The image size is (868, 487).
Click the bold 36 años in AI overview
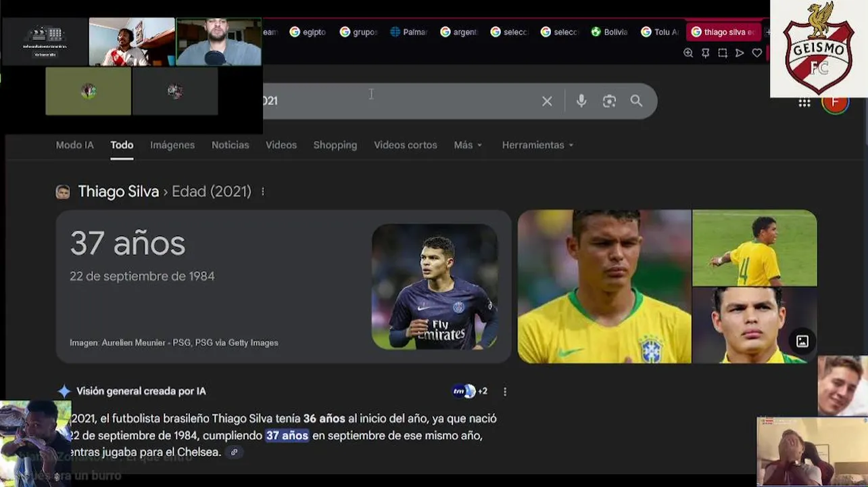click(324, 419)
